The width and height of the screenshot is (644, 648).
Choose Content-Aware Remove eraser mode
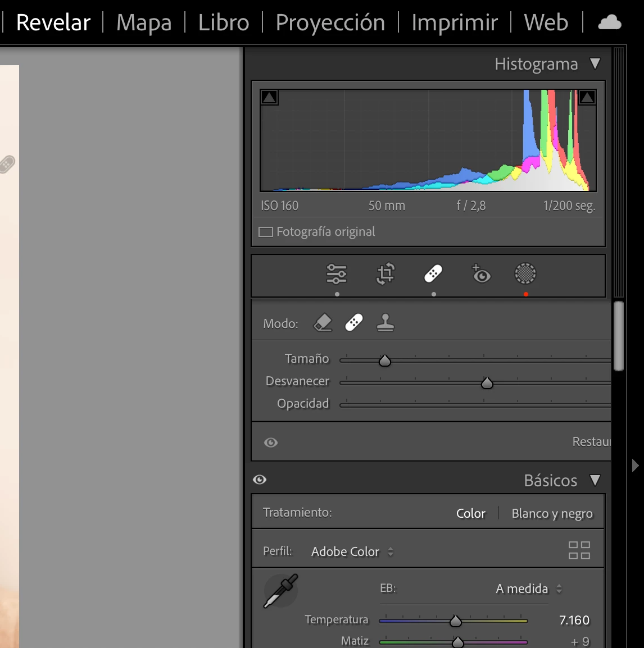click(323, 323)
